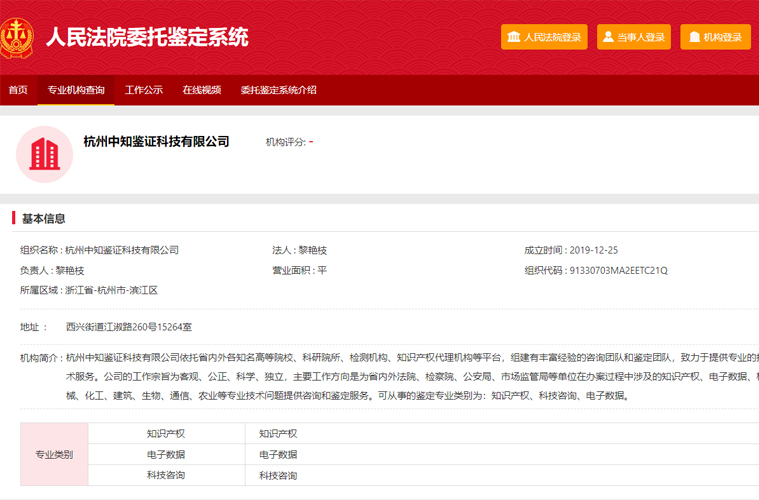Open 工作公示 tab
The width and height of the screenshot is (759, 500).
click(144, 90)
